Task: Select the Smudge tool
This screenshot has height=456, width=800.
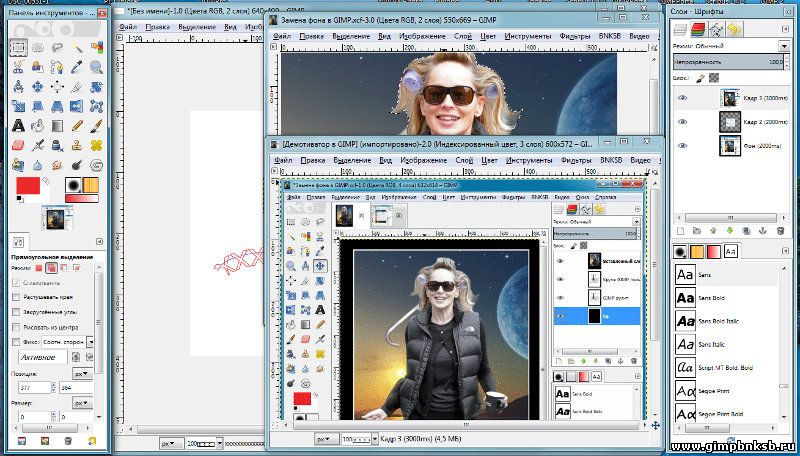Action: 57,165
